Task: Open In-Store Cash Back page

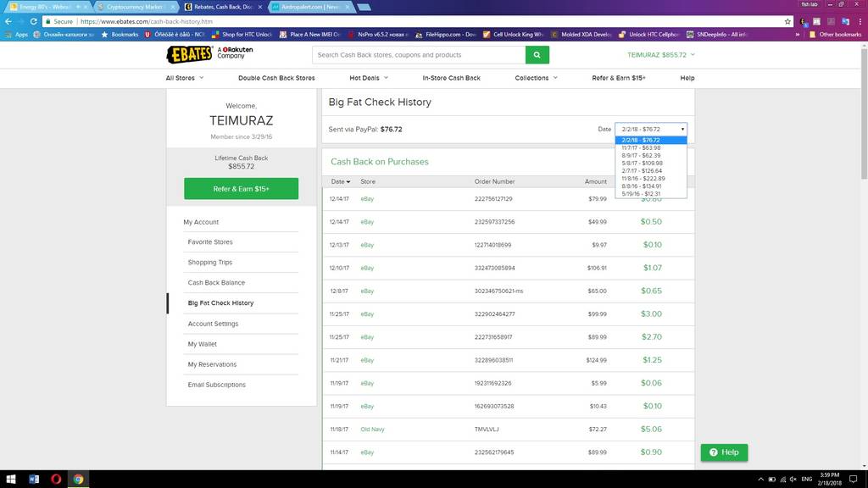Action: [451, 78]
